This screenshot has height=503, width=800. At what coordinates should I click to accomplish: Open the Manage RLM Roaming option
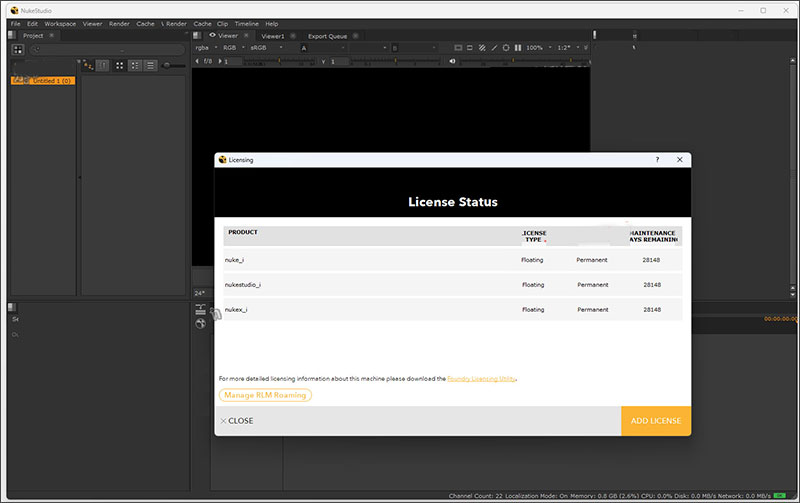[x=265, y=395]
